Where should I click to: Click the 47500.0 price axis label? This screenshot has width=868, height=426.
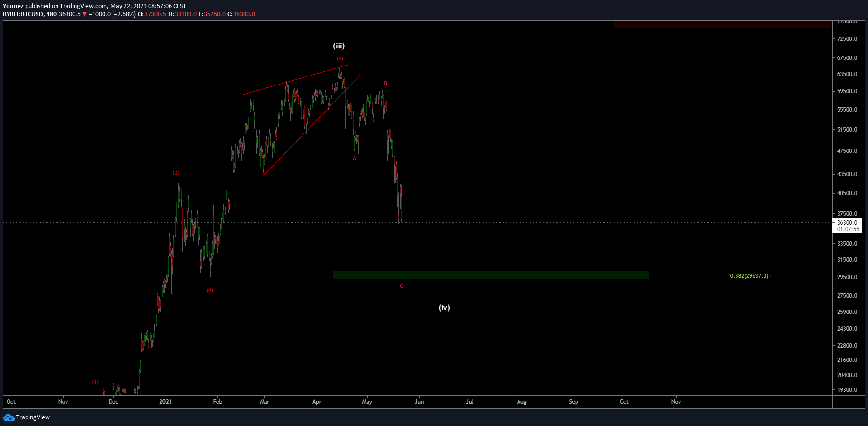coord(847,151)
